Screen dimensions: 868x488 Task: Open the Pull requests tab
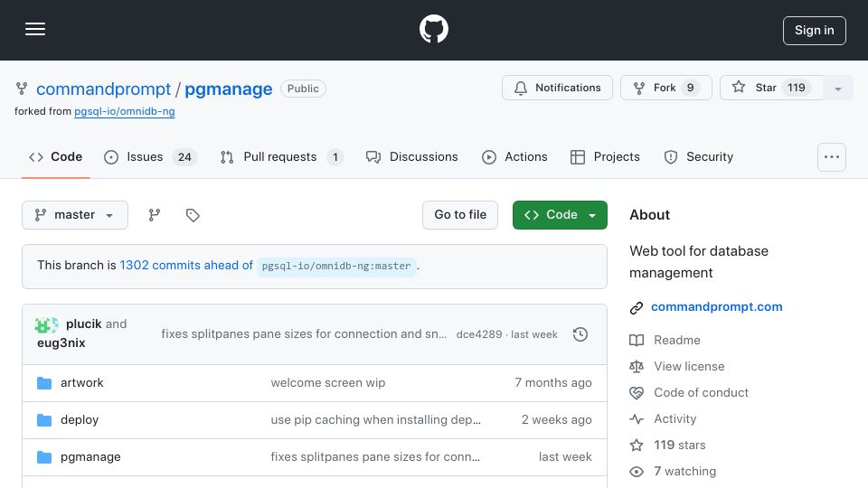282,157
